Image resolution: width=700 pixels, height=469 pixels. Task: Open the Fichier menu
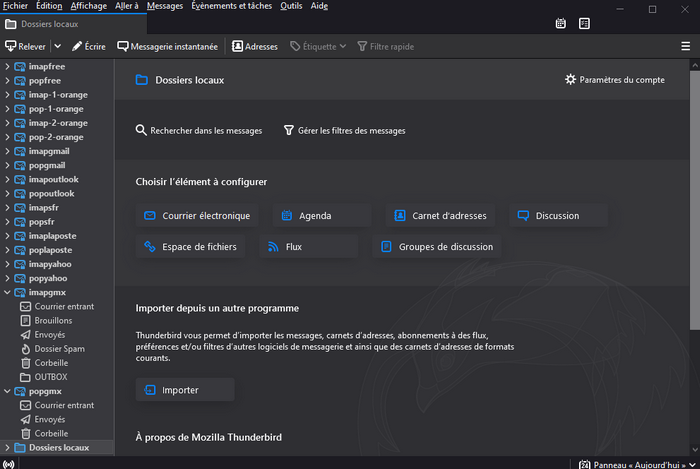[15, 6]
